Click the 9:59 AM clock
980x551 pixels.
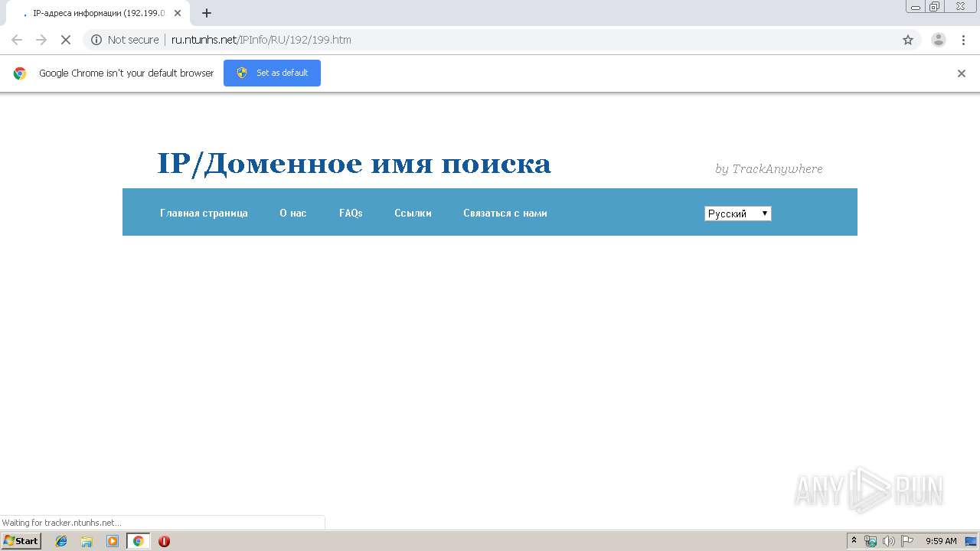(941, 541)
